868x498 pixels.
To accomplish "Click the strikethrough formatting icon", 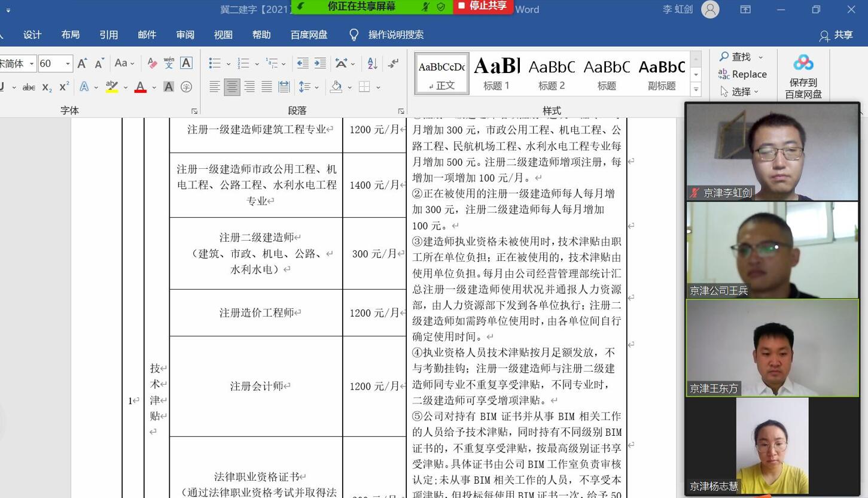I will click(x=29, y=87).
